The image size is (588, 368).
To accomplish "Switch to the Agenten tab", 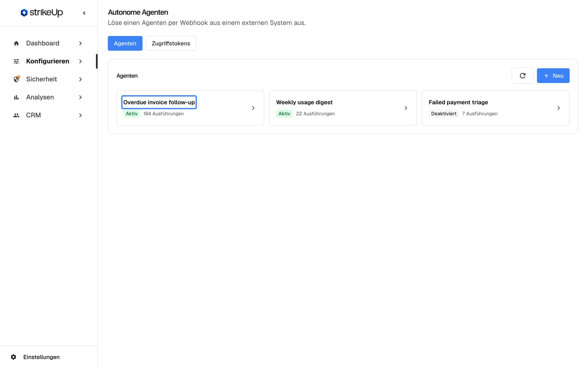I will 125,43.
